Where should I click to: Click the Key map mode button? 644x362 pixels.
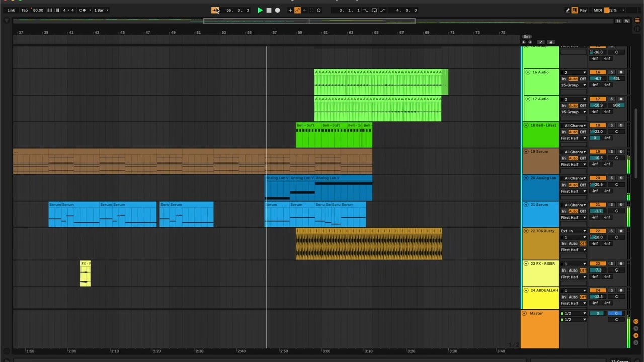pyautogui.click(x=583, y=10)
